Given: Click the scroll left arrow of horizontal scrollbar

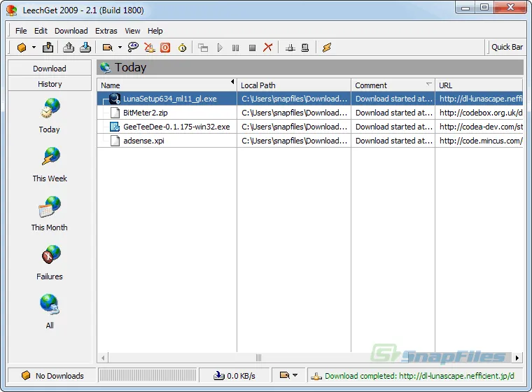Looking at the screenshot, I should (x=103, y=358).
